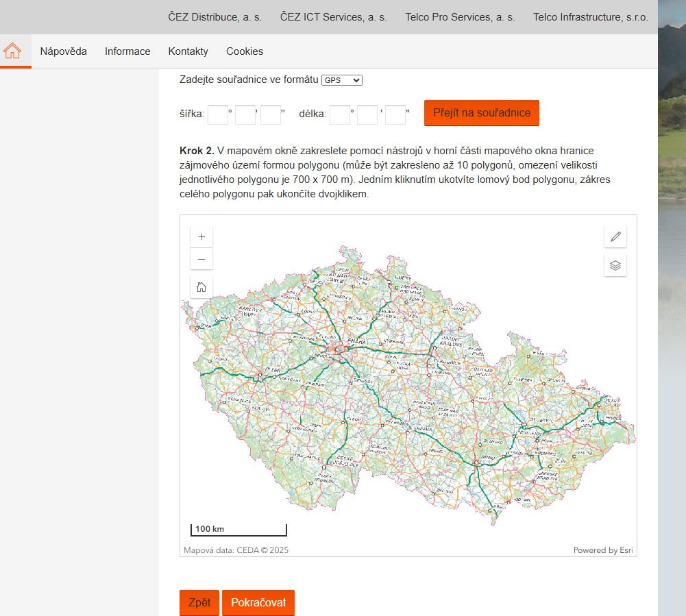Click the orange home icon
Viewport: 686px width, 616px height.
pyautogui.click(x=13, y=51)
